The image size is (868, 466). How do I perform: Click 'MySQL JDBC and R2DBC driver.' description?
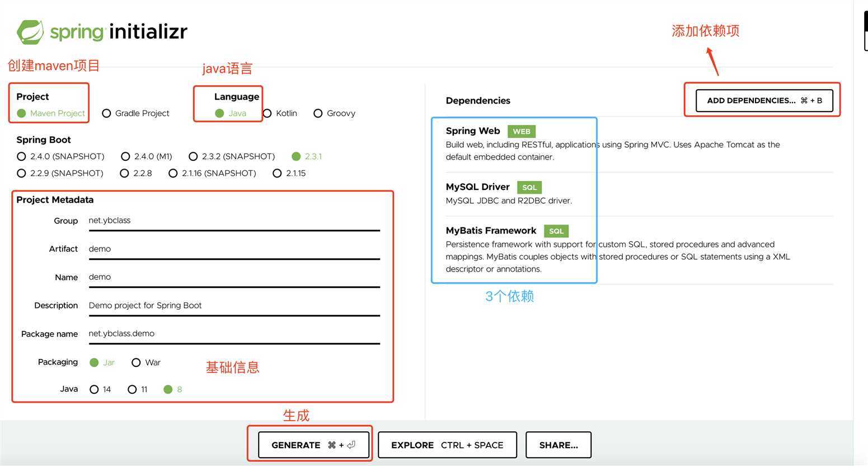[x=509, y=201]
